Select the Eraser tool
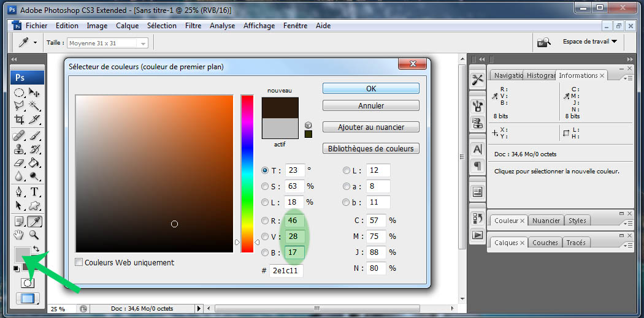The height and width of the screenshot is (318, 644). (x=19, y=162)
